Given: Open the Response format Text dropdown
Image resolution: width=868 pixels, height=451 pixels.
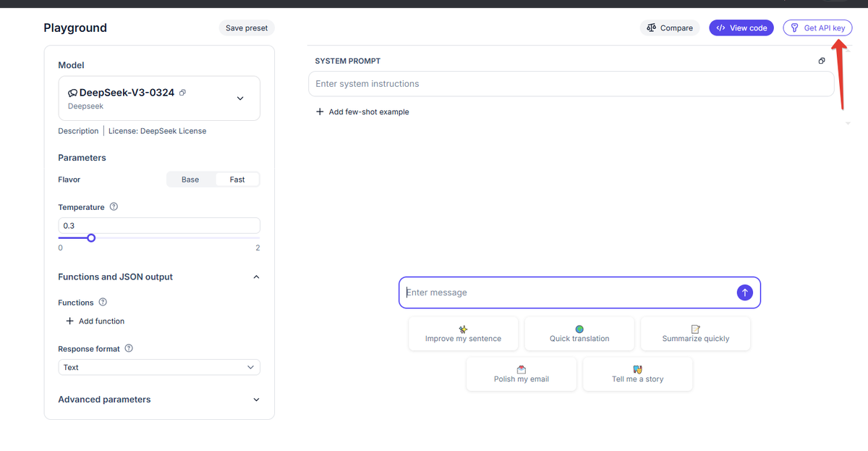Looking at the screenshot, I should point(159,367).
